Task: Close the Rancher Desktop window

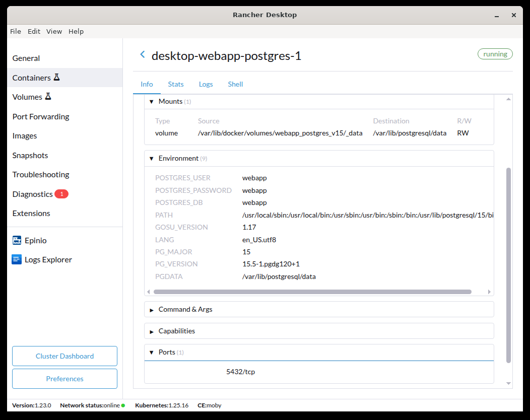Action: pos(513,15)
